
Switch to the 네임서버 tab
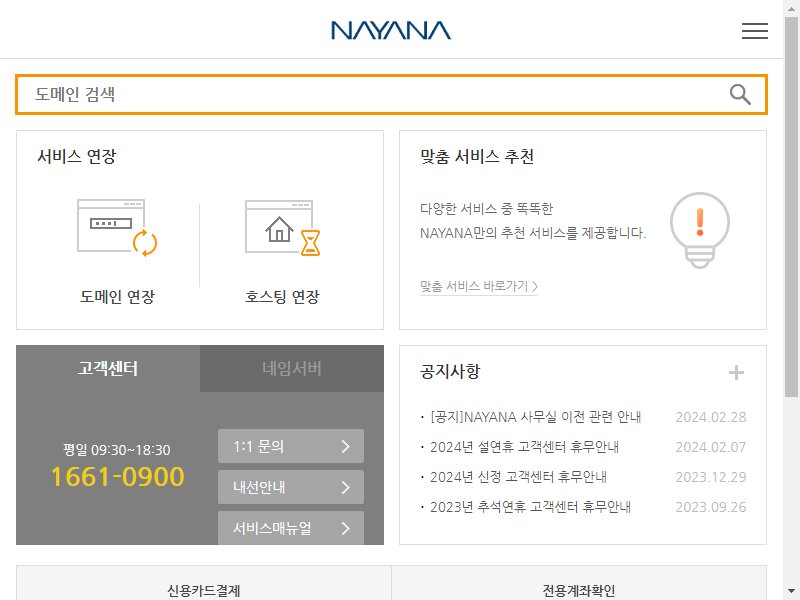pos(292,368)
